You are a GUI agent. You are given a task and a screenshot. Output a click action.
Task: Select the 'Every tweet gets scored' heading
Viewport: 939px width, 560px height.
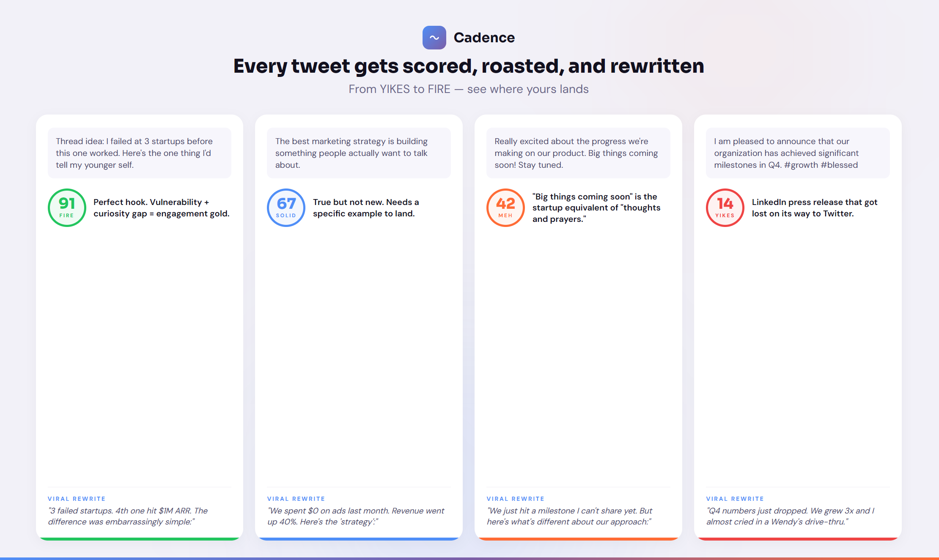[469, 66]
